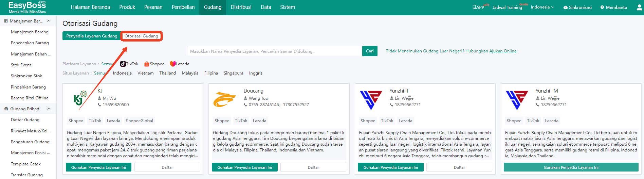Screen dimensions: 644x179
Task: Click TikTok tag on Doucang card
Action: 241,121
